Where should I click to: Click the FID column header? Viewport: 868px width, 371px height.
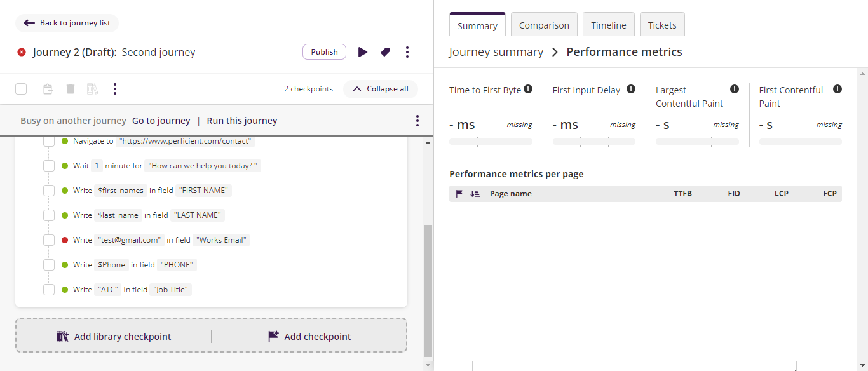coord(734,194)
